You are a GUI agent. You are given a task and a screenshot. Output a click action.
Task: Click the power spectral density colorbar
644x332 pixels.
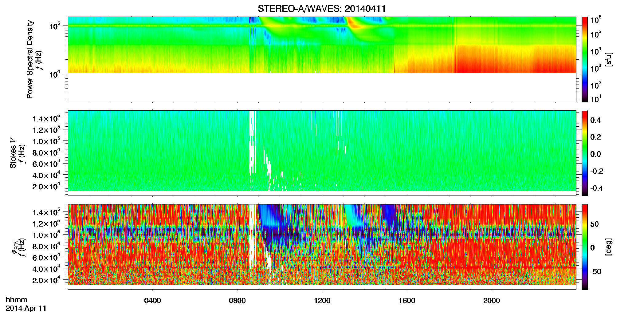(x=585, y=59)
